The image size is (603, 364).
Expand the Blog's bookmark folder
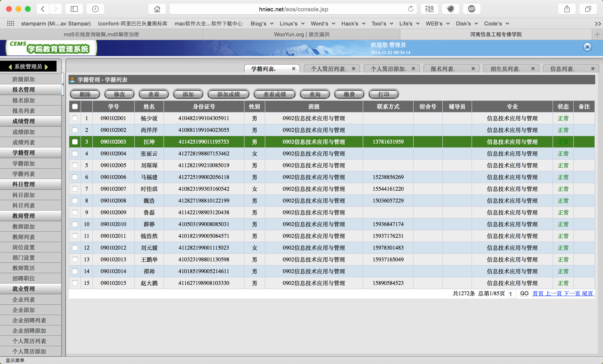(262, 24)
